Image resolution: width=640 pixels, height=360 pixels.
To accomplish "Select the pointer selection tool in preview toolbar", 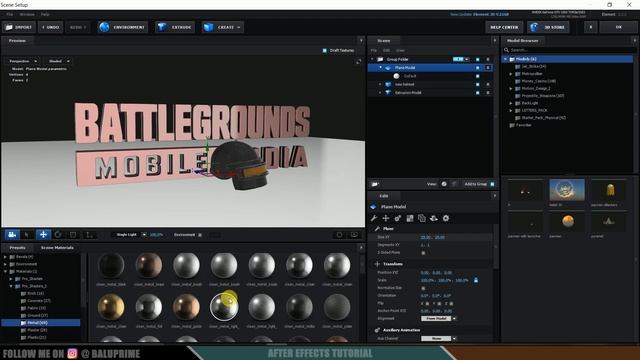I will tap(27, 235).
